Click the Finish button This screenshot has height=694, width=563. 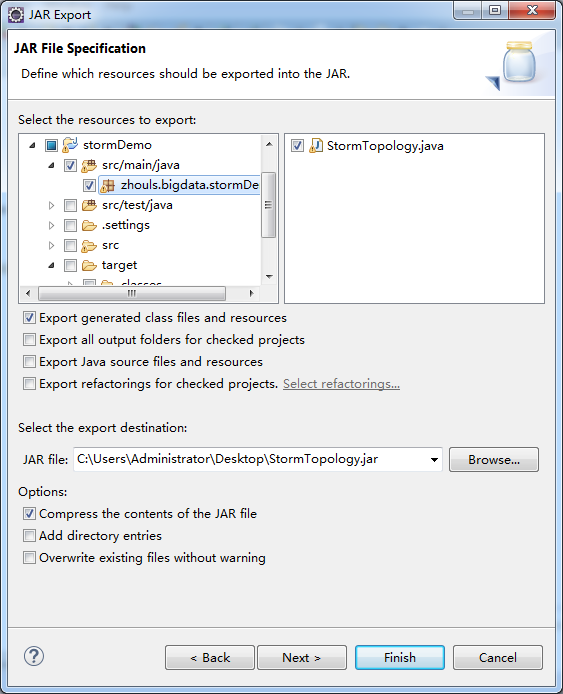coord(400,658)
